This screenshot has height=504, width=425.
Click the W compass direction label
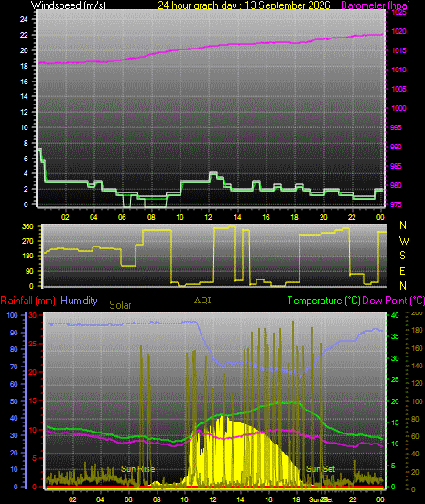pos(404,240)
